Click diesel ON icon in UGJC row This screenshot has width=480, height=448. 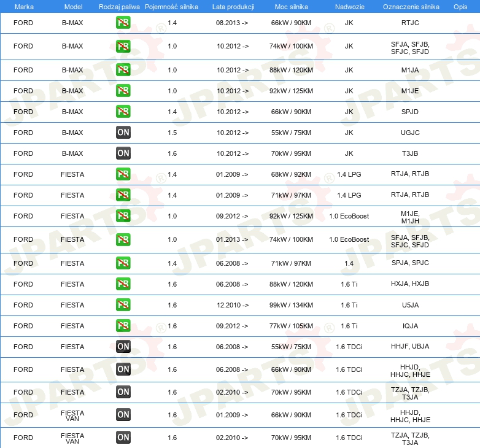click(x=123, y=132)
